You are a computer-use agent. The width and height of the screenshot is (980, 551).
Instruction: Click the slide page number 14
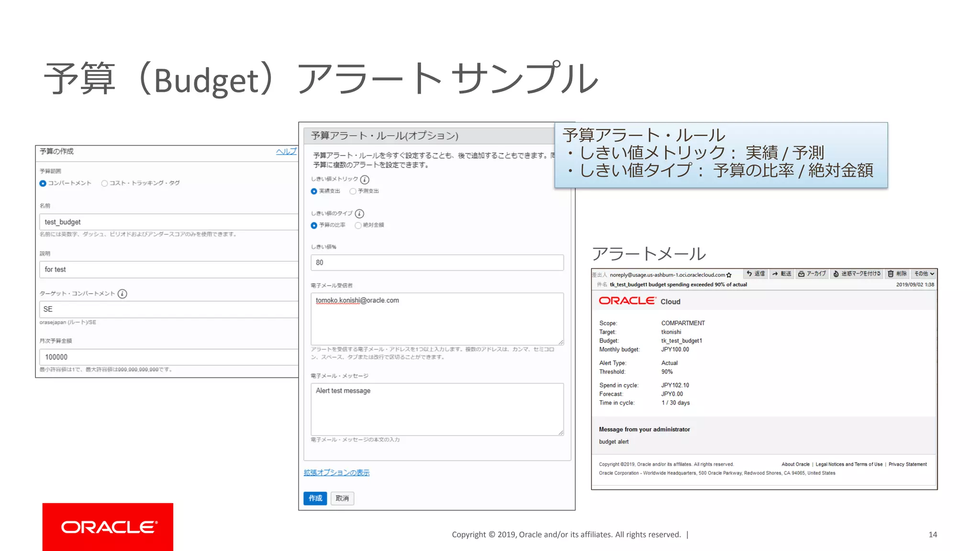(x=933, y=535)
